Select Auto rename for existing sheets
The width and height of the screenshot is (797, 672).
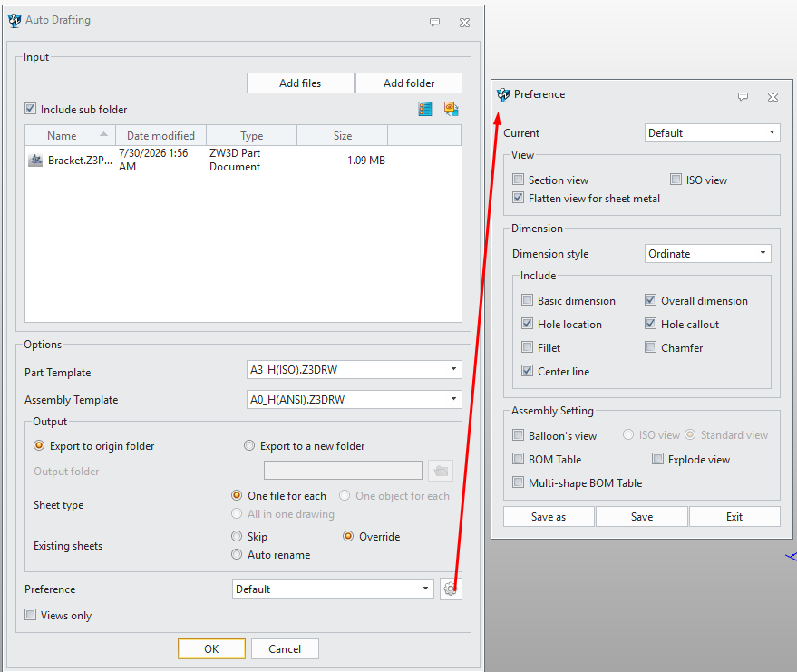237,555
